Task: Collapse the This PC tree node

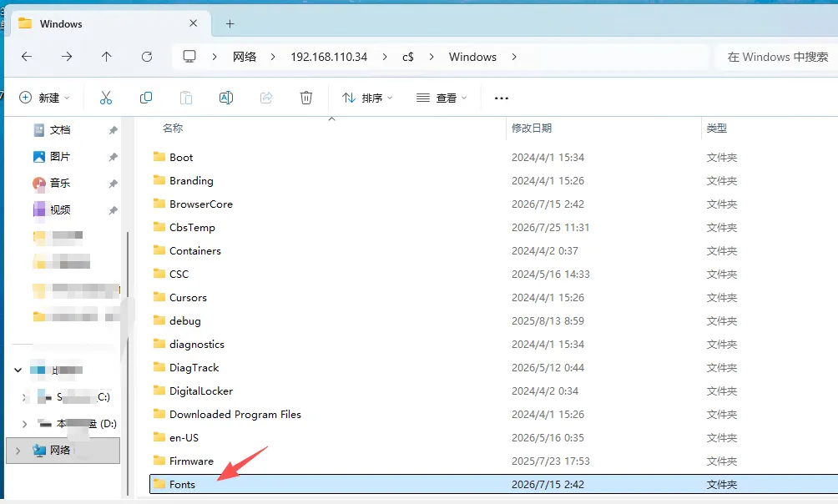Action: pos(18,370)
